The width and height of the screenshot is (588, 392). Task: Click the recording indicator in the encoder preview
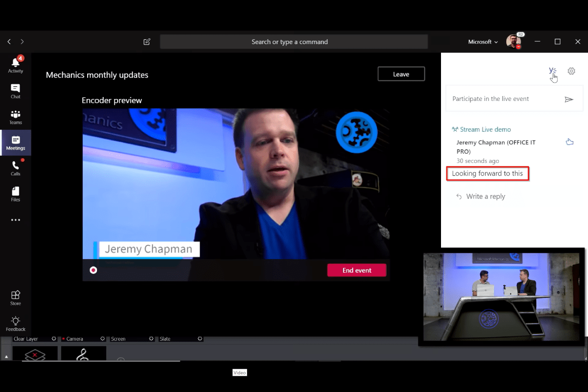click(x=93, y=270)
